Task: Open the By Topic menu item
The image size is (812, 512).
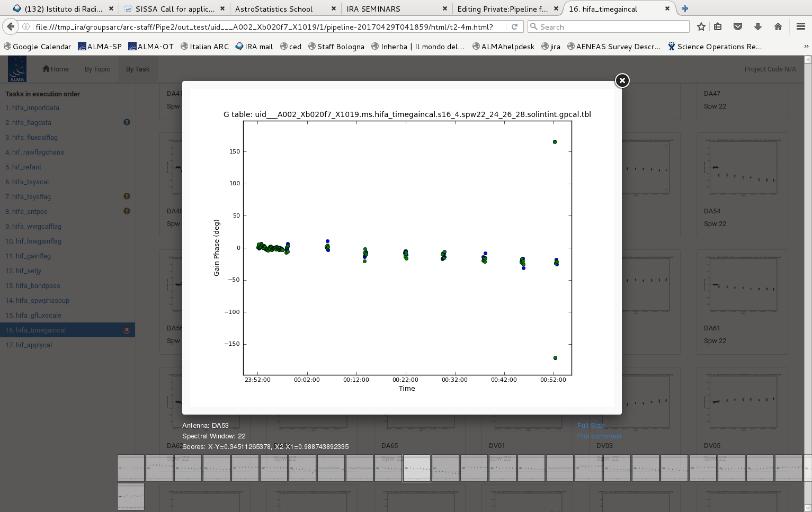Action: coord(97,69)
